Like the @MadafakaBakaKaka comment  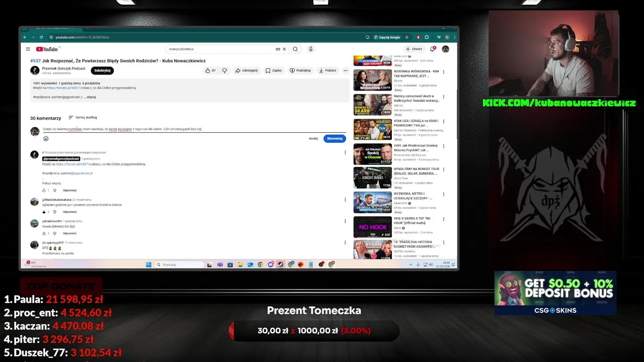(x=44, y=212)
